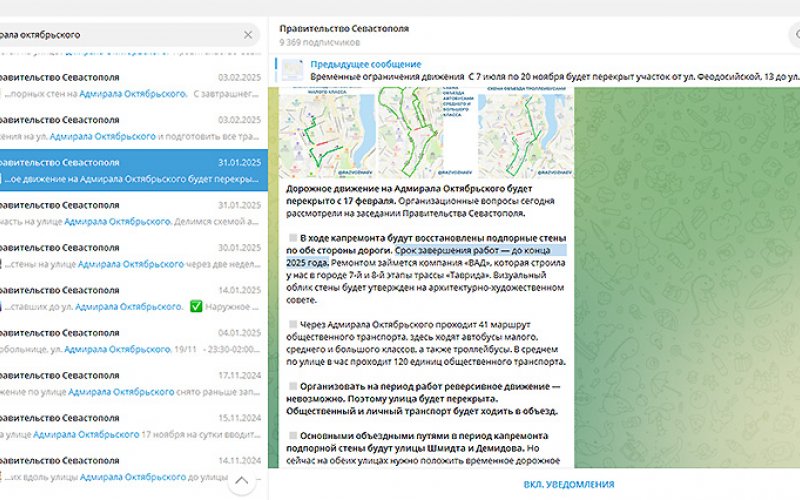Open the result with 'подготовить все' in its preview

130,128
